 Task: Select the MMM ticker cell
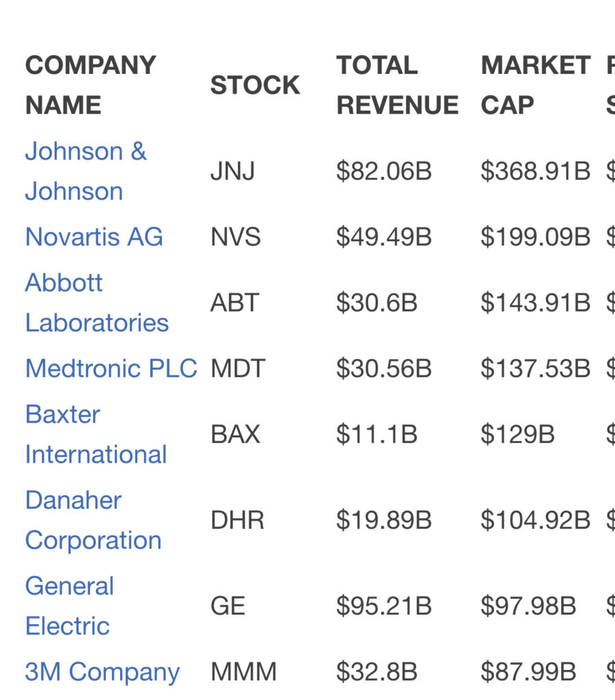[x=243, y=672]
